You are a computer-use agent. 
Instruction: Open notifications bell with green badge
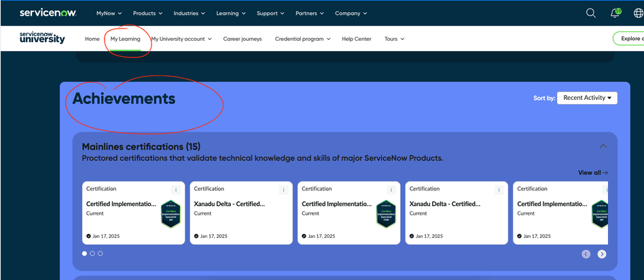point(615,13)
